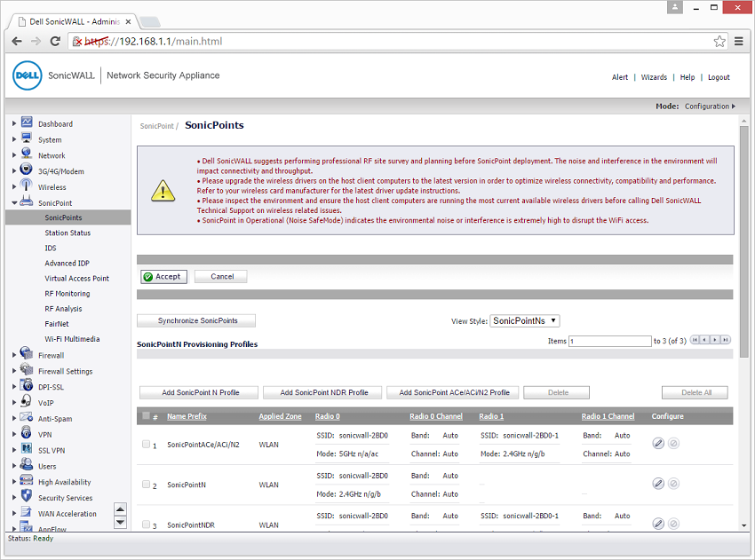Check the box for SonicPointNDR row
The width and height of the screenshot is (755, 560).
pos(146,525)
